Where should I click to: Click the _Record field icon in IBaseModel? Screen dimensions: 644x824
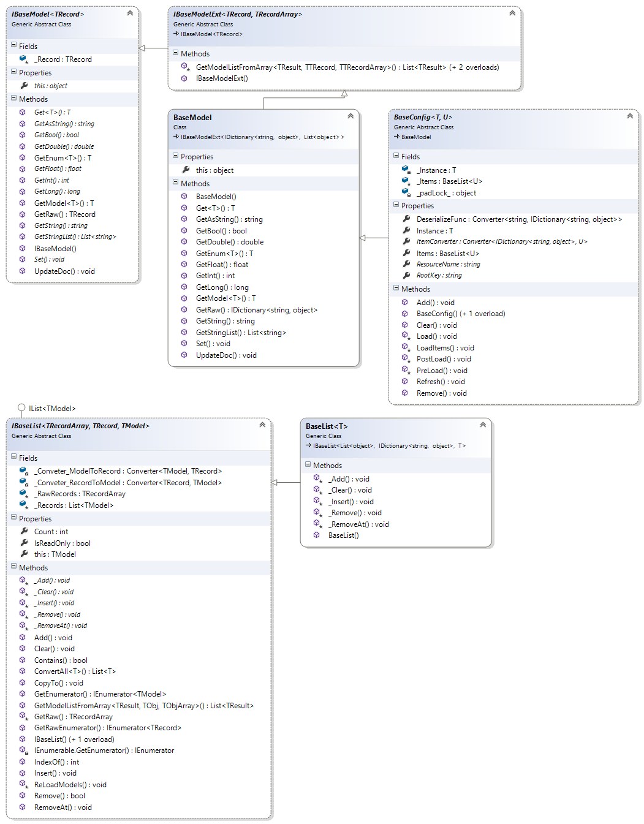coord(23,59)
